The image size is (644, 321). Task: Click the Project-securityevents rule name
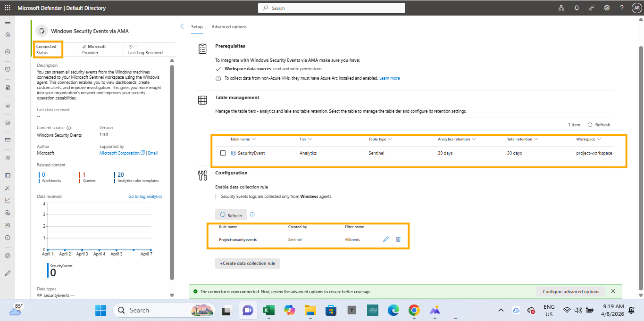click(238, 239)
